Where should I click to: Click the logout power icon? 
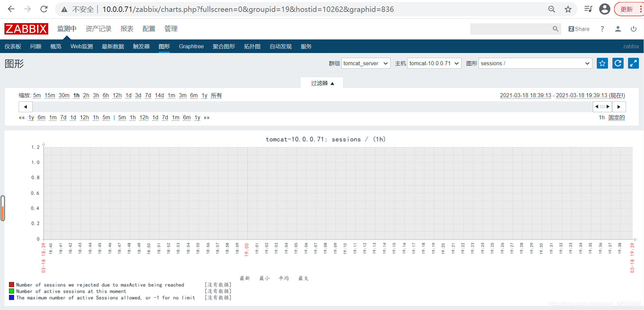pos(633,29)
